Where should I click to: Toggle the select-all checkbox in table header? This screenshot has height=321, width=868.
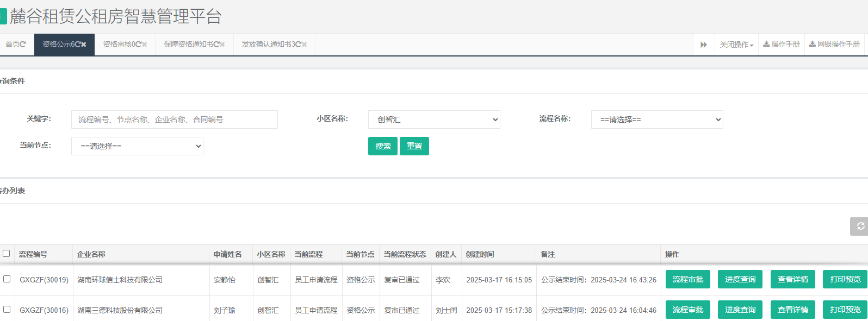(x=7, y=254)
